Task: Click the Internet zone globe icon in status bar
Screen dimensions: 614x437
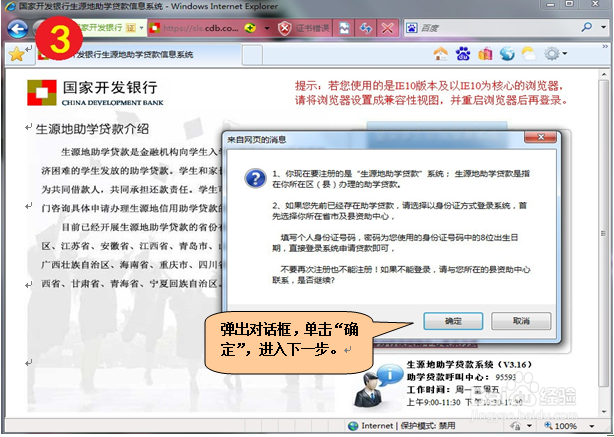Action: click(x=353, y=426)
